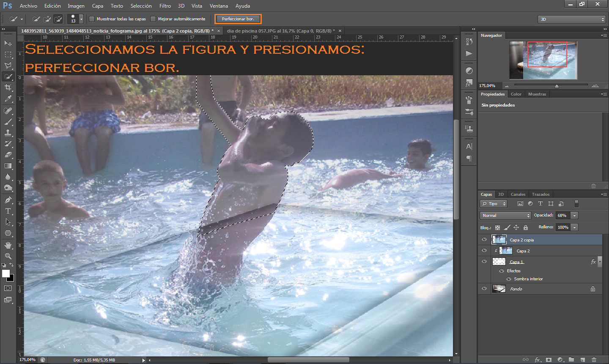The height and width of the screenshot is (364, 609).
Task: Open the tool preset picker arrow
Action: click(22, 19)
